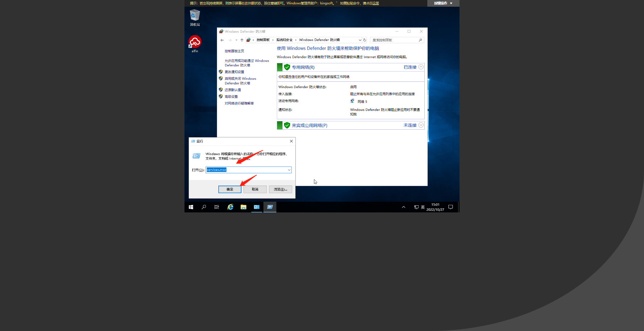Open the notification center icon
The width and height of the screenshot is (644, 331).
click(451, 207)
